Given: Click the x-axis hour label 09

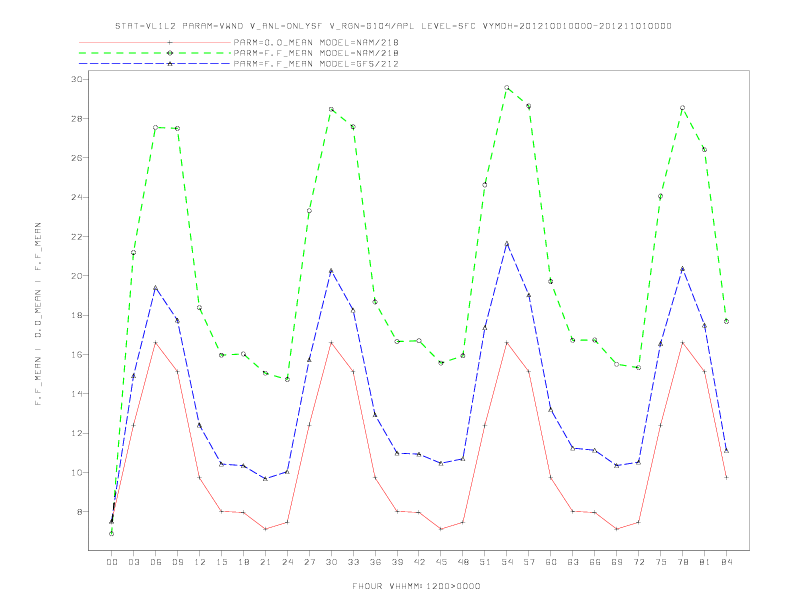Looking at the screenshot, I should 177,562.
